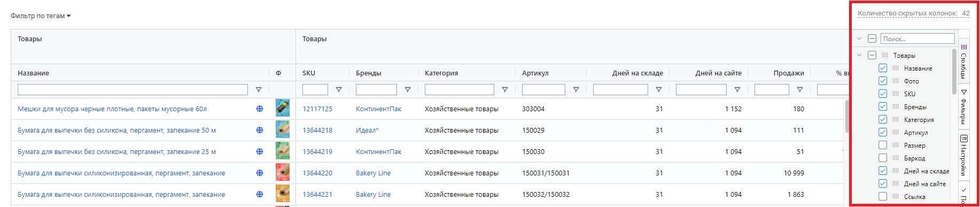The height and width of the screenshot is (207, 980).
Task: Focus the Поиск field in columns panel
Action: click(x=917, y=39)
